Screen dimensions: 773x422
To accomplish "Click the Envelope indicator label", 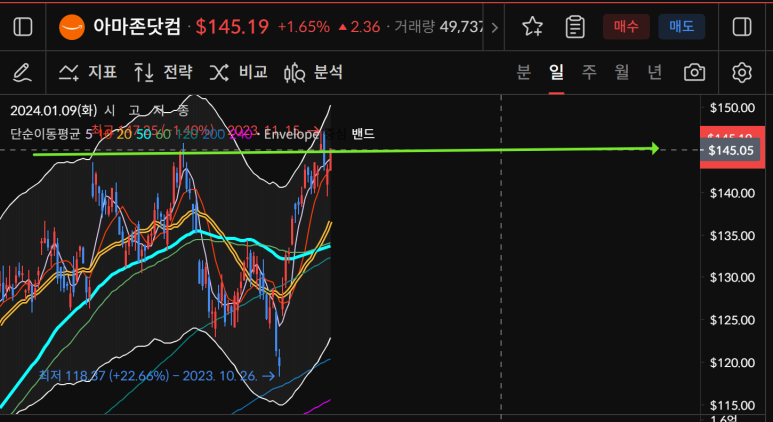I will (x=292, y=134).
